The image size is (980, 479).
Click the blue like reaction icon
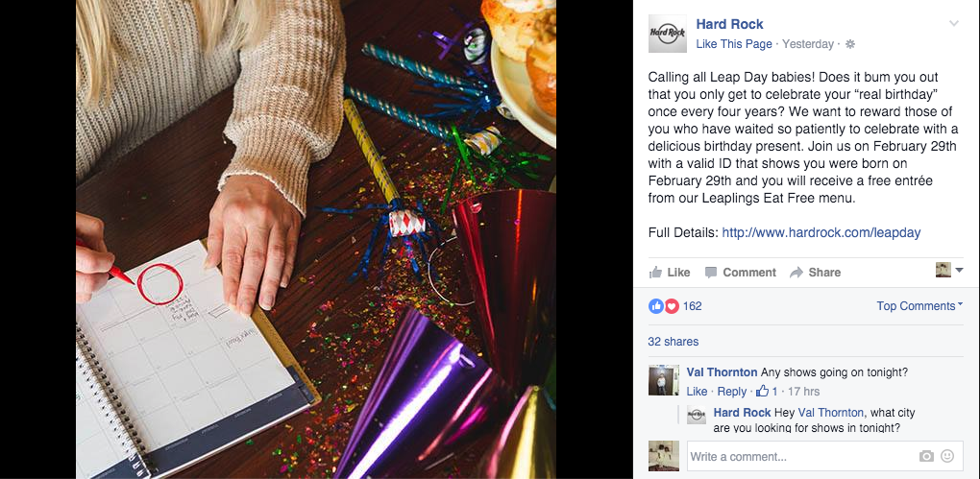[656, 306]
